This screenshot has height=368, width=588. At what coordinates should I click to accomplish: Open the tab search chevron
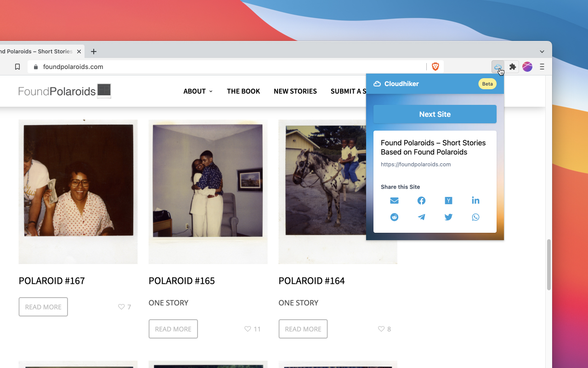click(x=542, y=52)
